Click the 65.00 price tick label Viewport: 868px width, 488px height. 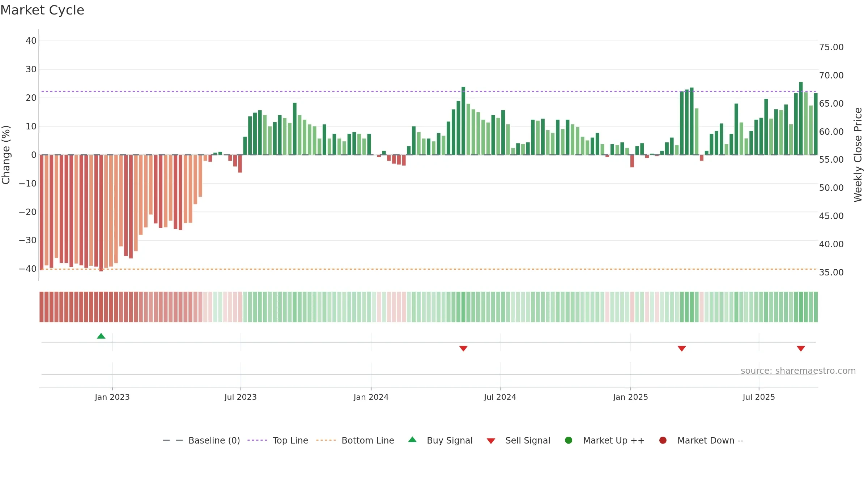point(831,104)
